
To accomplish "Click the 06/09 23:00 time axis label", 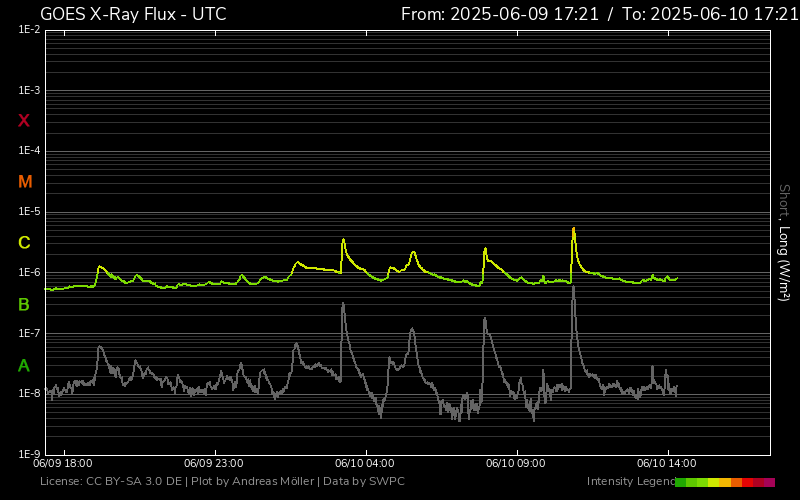I will coord(214,464).
